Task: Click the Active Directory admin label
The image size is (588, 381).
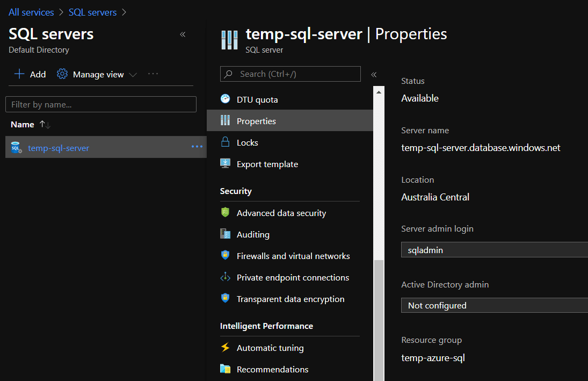Action: pos(445,284)
